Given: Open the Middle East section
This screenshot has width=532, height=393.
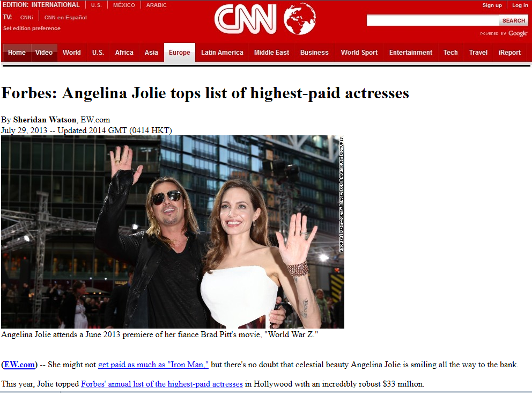Looking at the screenshot, I should pyautogui.click(x=271, y=53).
